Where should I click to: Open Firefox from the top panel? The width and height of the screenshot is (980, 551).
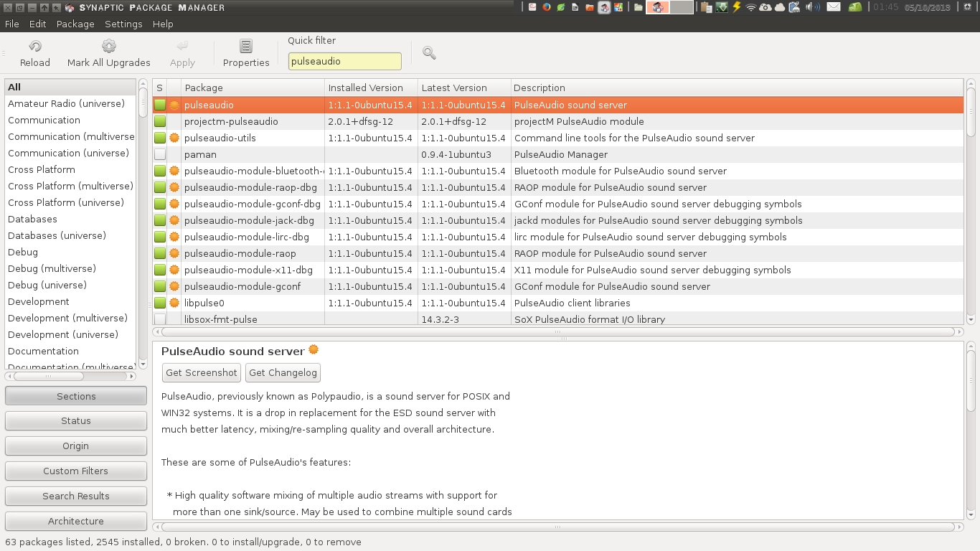point(547,7)
